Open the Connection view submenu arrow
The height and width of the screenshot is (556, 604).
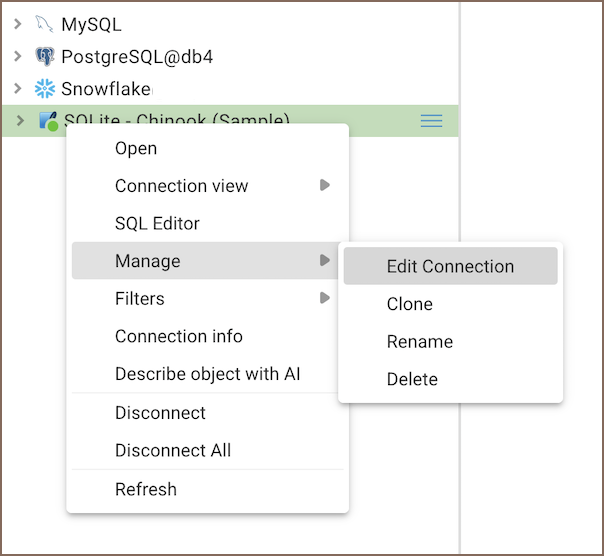(x=325, y=185)
